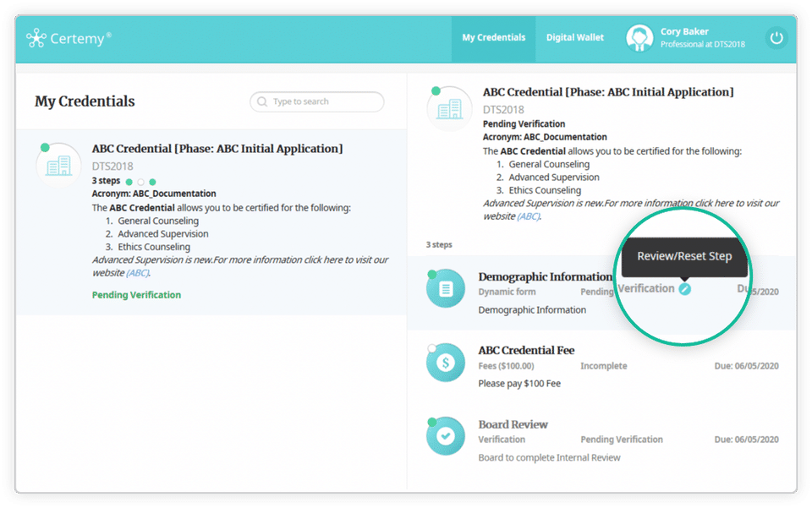This screenshot has width=812, height=508.
Task: Click Verification label under Board Review
Action: [x=502, y=440]
